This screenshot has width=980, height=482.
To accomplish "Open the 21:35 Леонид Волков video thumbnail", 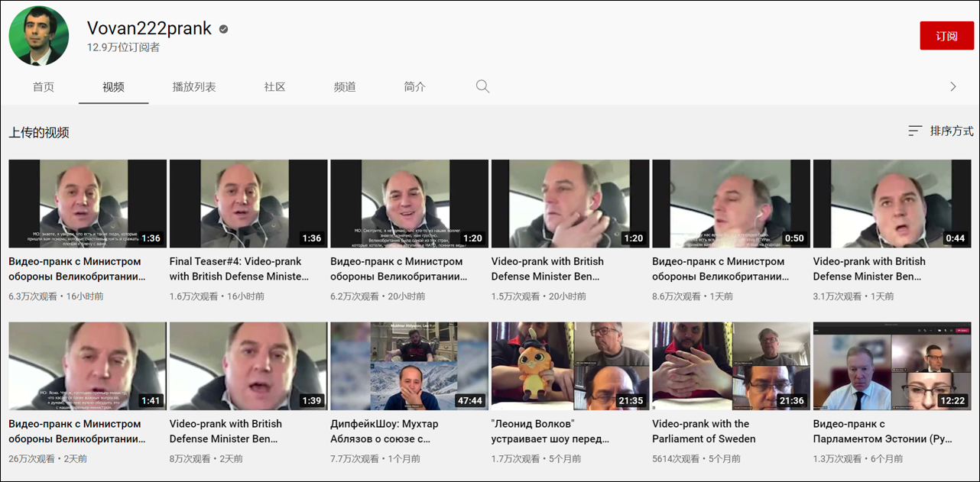I will pos(570,367).
